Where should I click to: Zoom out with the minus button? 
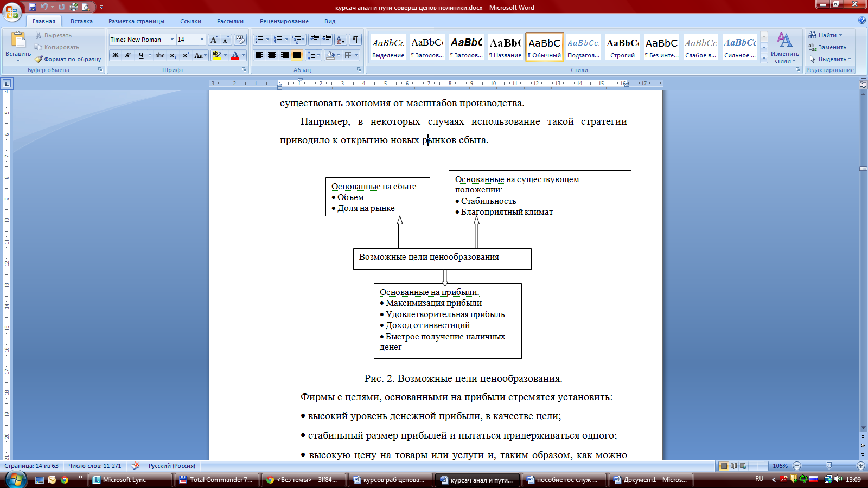point(797,466)
